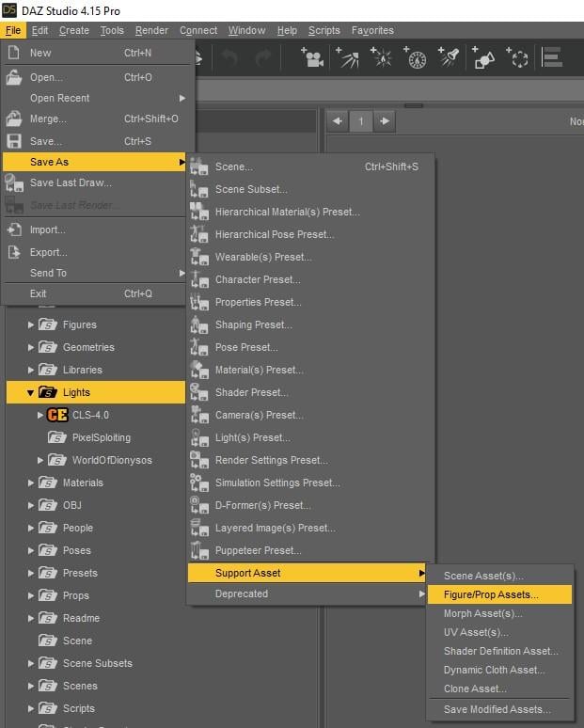Open the Render menu
Image resolution: width=584 pixels, height=728 pixels.
pyautogui.click(x=151, y=31)
